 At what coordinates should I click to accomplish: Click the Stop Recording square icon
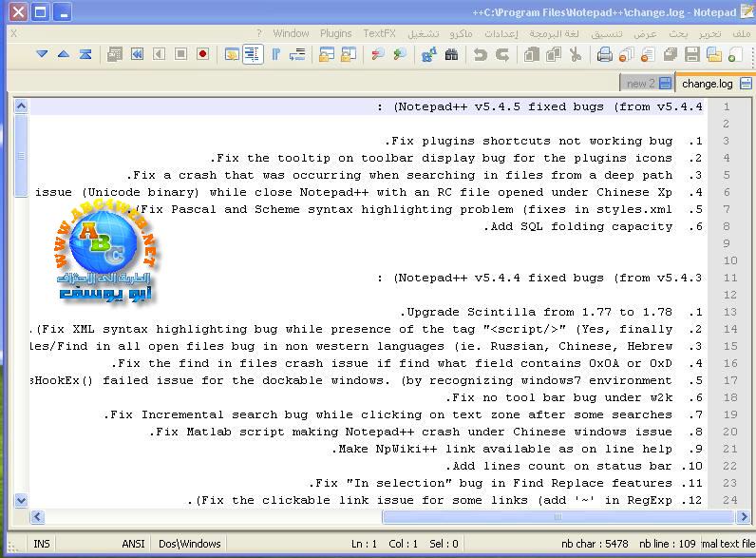(180, 54)
